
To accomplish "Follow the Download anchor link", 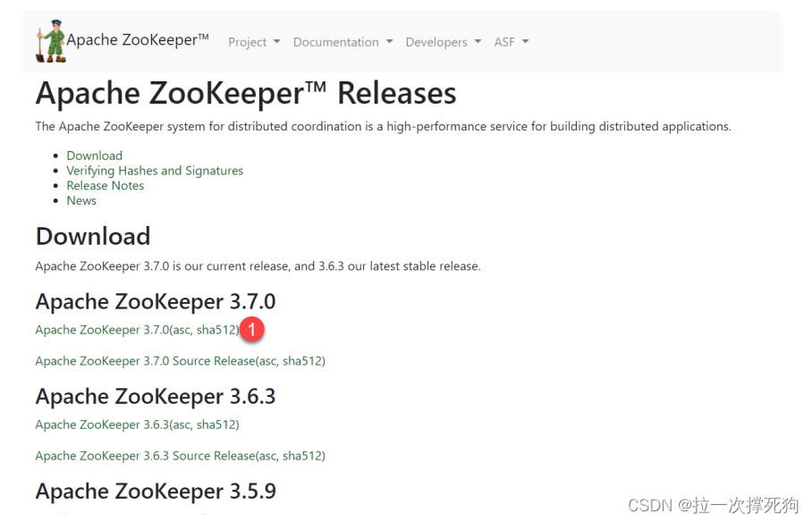I will tap(93, 155).
